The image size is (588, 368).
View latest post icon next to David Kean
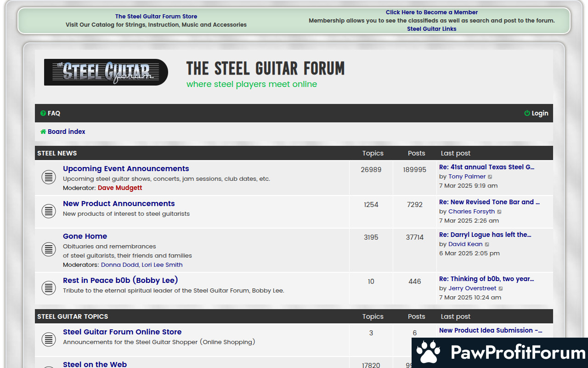[x=487, y=244]
